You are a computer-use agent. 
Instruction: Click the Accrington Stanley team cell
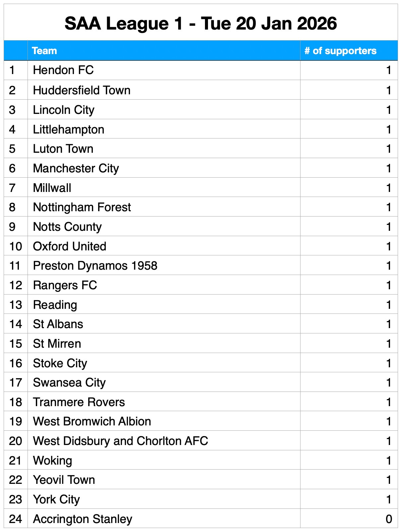(x=83, y=519)
